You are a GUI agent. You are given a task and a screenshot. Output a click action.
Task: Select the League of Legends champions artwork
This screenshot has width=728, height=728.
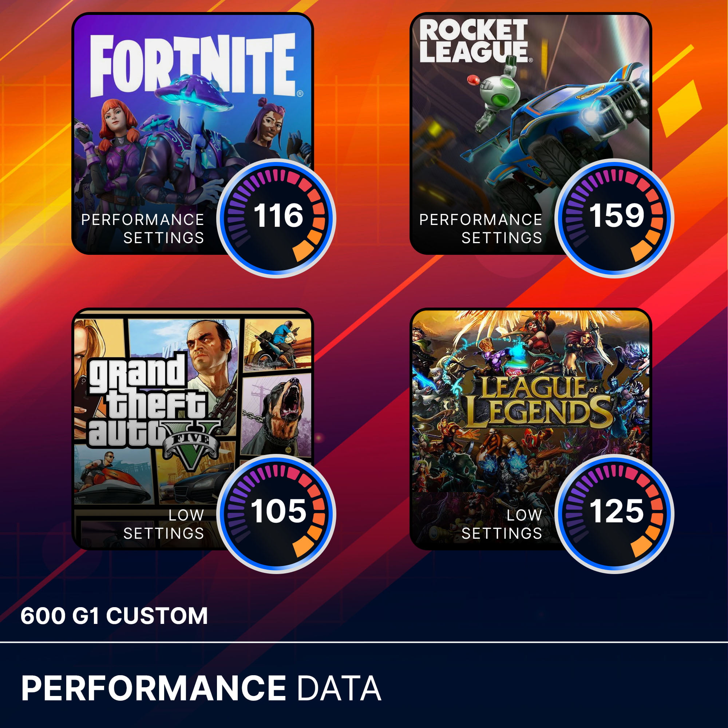point(531,429)
